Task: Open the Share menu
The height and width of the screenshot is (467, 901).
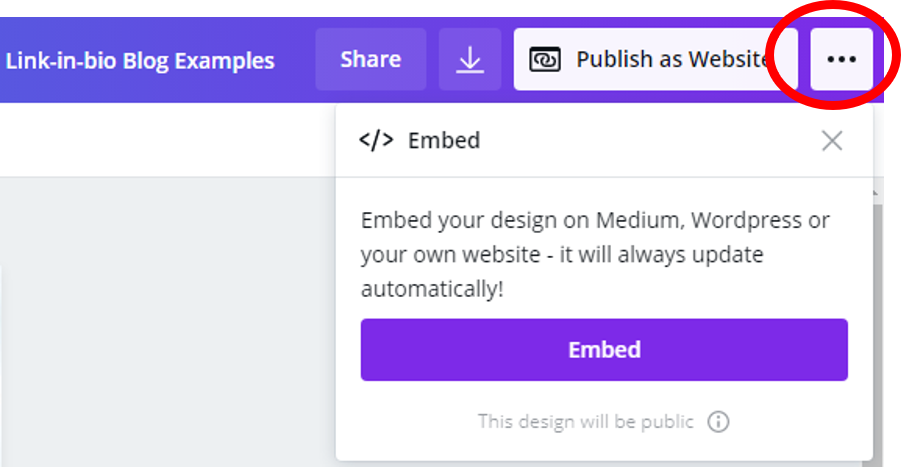Action: pyautogui.click(x=371, y=59)
